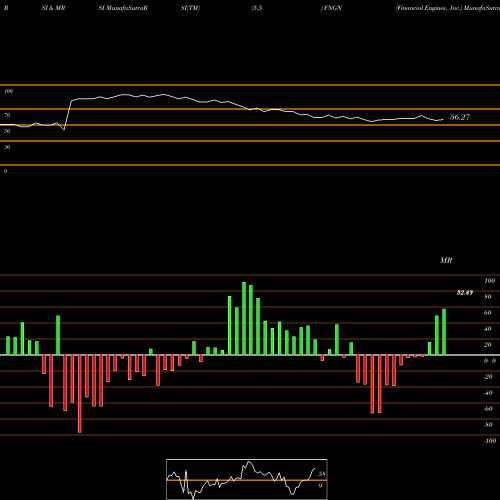This screenshot has width=500, height=500.
Task: Click the "MR" chart title label
Action: tap(446, 260)
